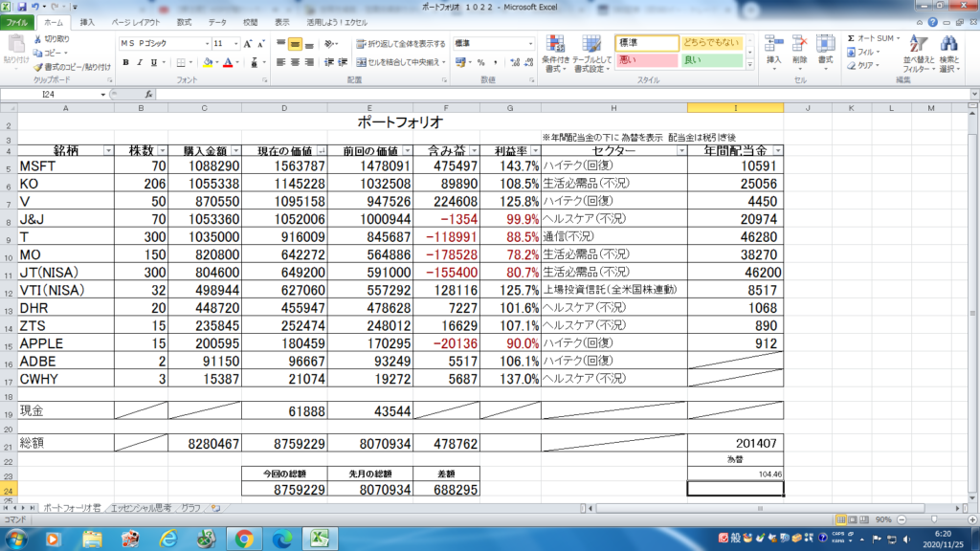Expand the Name Box dropdown arrow
Image resolution: width=980 pixels, height=551 pixels.
(x=102, y=95)
